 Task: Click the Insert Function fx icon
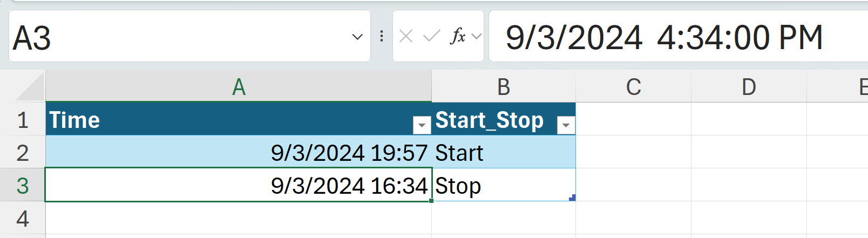(458, 37)
